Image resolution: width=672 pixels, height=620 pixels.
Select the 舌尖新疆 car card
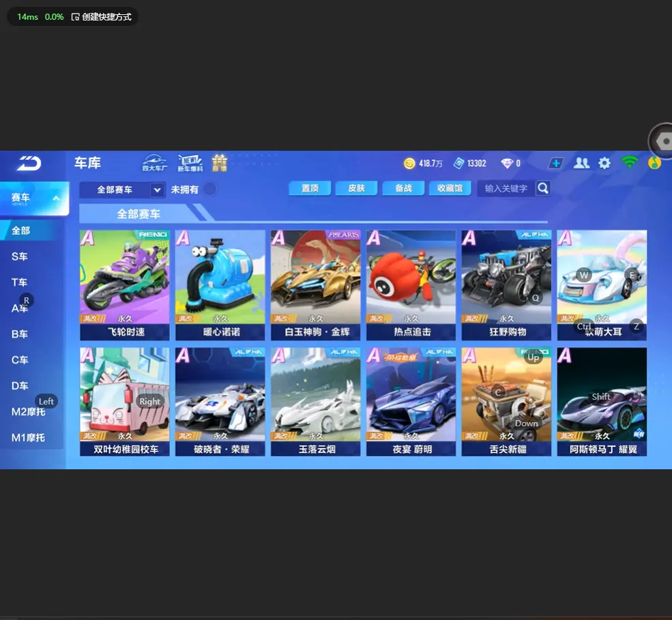click(x=507, y=402)
